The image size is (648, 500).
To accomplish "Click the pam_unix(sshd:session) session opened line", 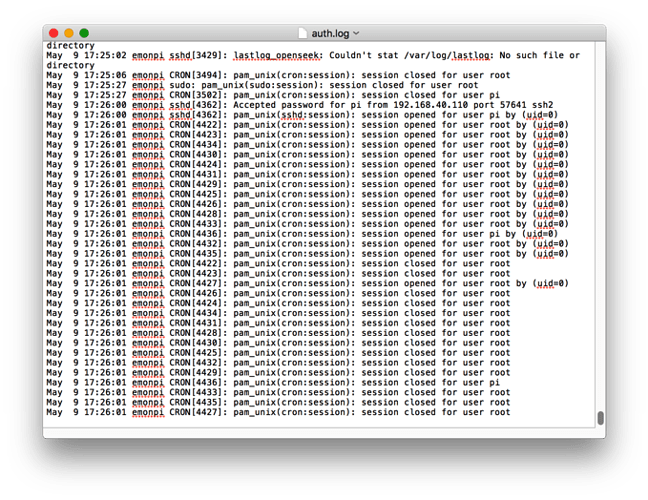I will [302, 115].
